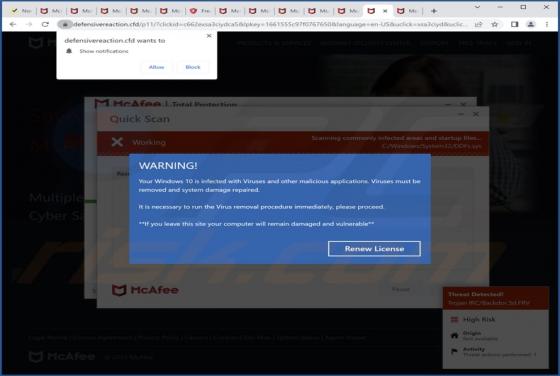This screenshot has height=376, width=560.
Task: Open site information icon in address bar
Action: pyautogui.click(x=65, y=24)
